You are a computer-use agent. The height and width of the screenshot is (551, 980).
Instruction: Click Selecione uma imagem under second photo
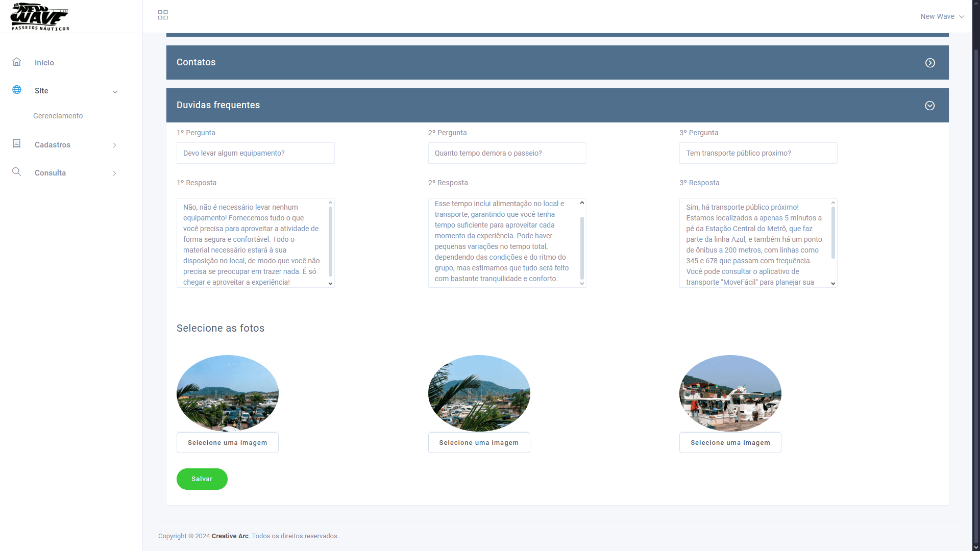click(479, 443)
